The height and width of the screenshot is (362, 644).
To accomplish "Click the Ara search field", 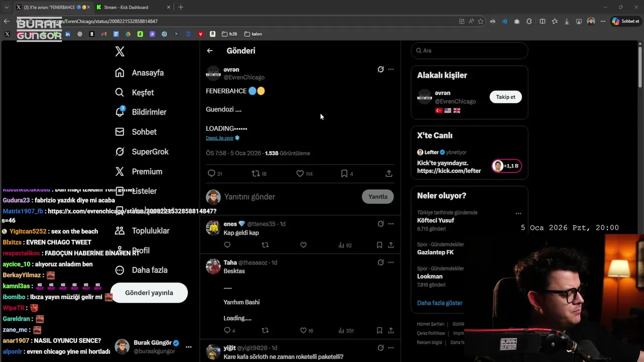I will (469, 51).
